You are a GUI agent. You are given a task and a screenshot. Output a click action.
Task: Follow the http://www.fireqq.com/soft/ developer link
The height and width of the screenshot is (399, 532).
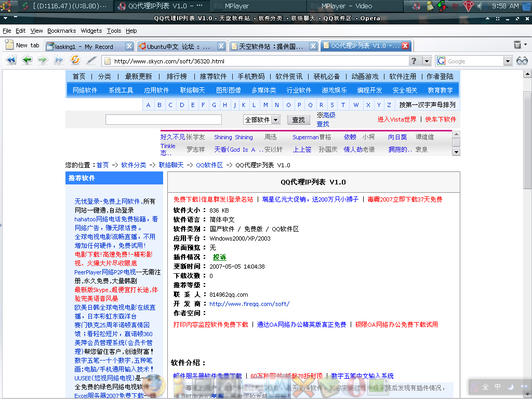[x=249, y=304]
